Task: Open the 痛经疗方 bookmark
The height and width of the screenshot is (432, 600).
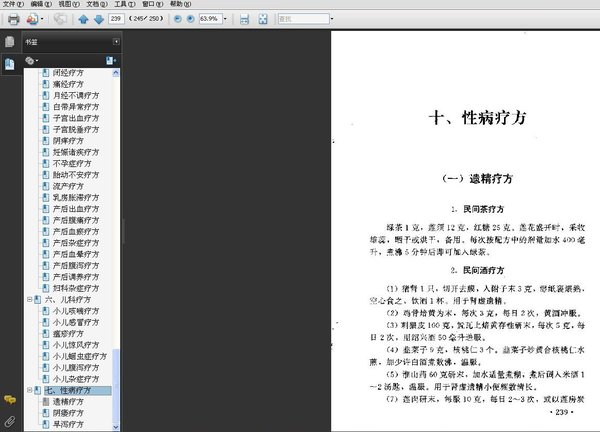Action: 68,84
